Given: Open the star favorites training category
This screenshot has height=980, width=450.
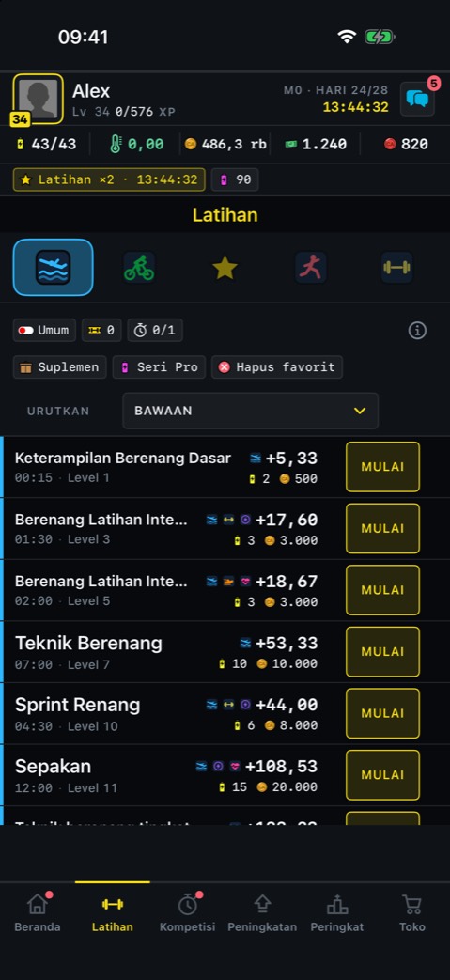Looking at the screenshot, I should coord(225,268).
